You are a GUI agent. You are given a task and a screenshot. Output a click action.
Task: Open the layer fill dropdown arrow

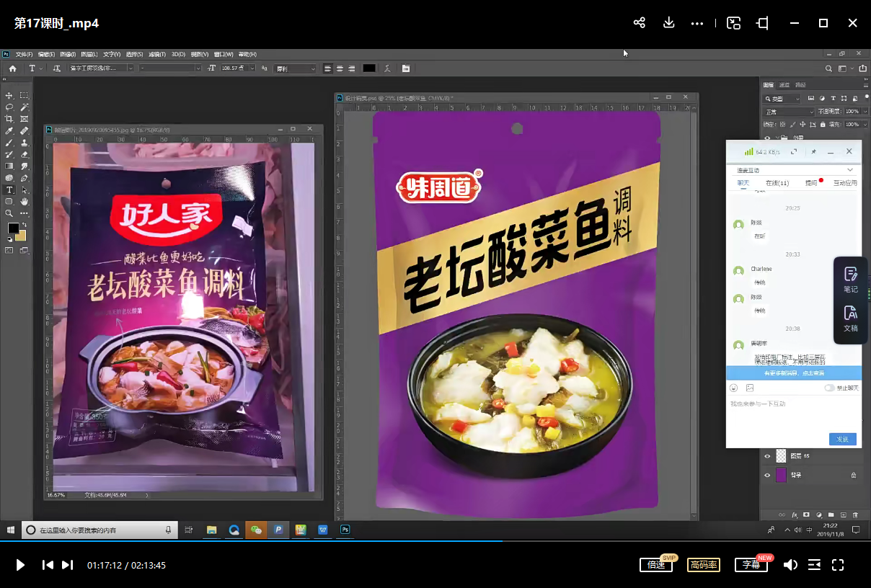point(864,125)
